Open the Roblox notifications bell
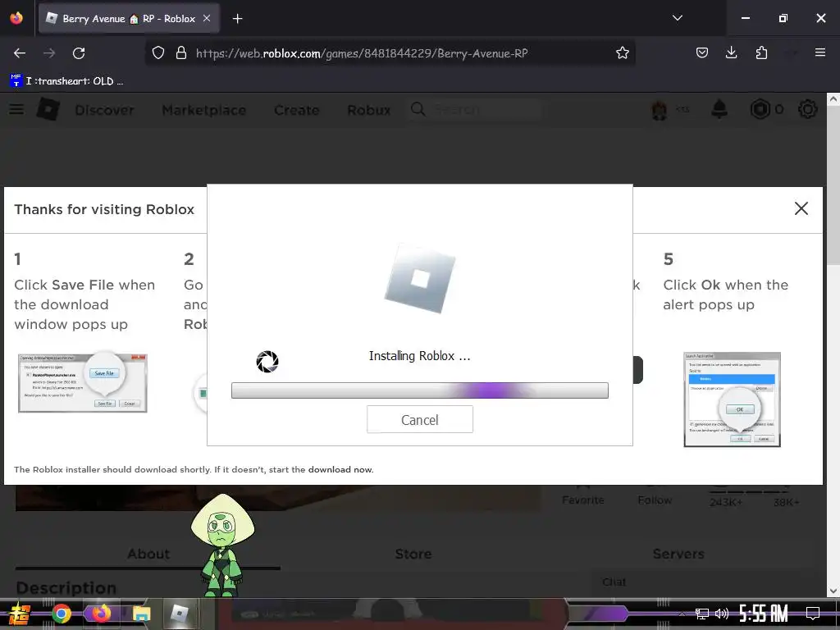The image size is (840, 630). click(x=719, y=109)
